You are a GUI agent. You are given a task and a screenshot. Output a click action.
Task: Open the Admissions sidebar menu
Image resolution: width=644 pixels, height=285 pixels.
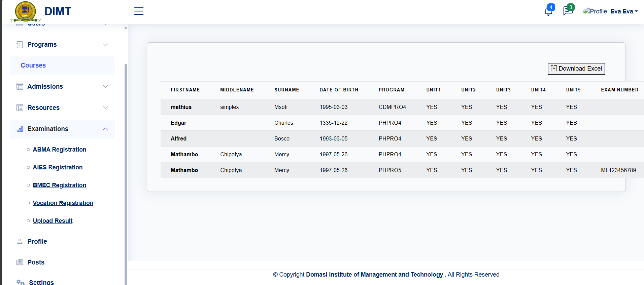point(63,86)
